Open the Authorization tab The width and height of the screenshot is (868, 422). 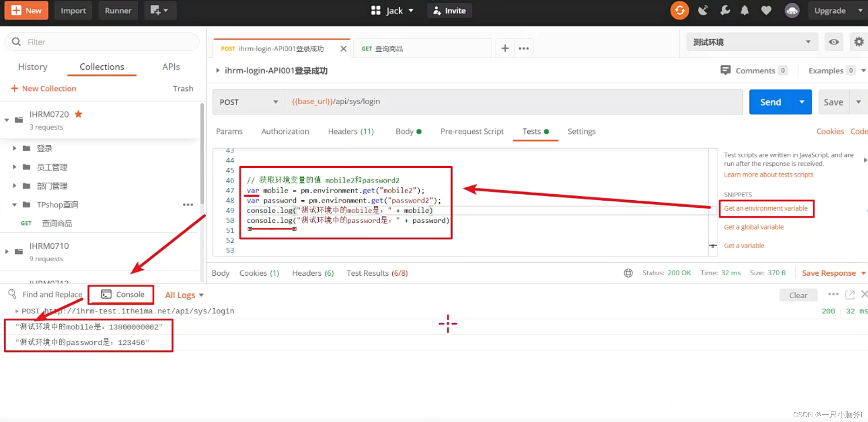pos(285,131)
